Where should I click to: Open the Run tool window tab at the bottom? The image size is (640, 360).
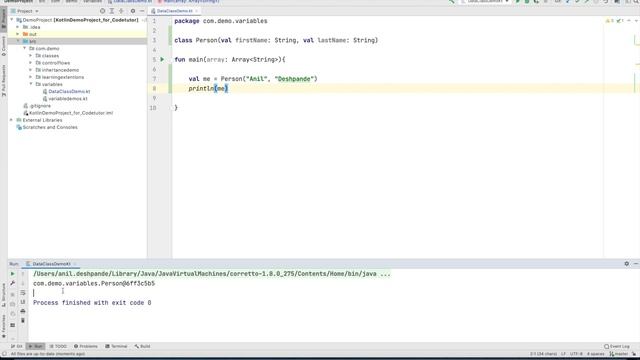[x=36, y=346]
